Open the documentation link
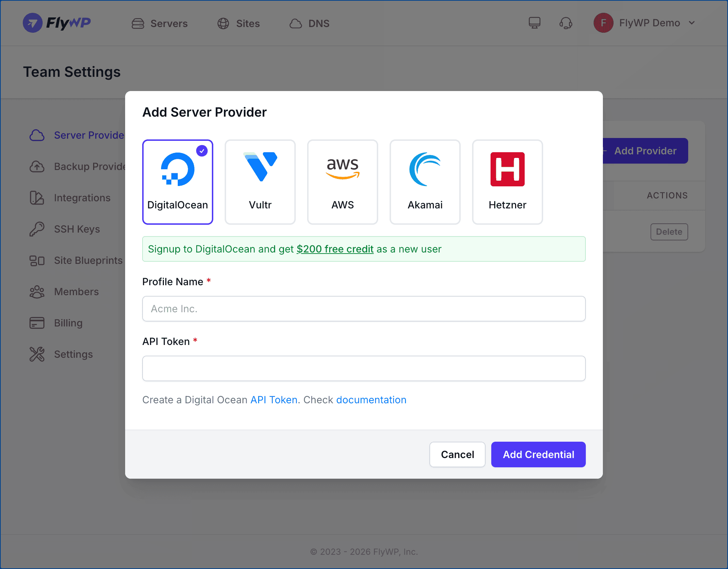Screen dimensions: 728x569 371,400
